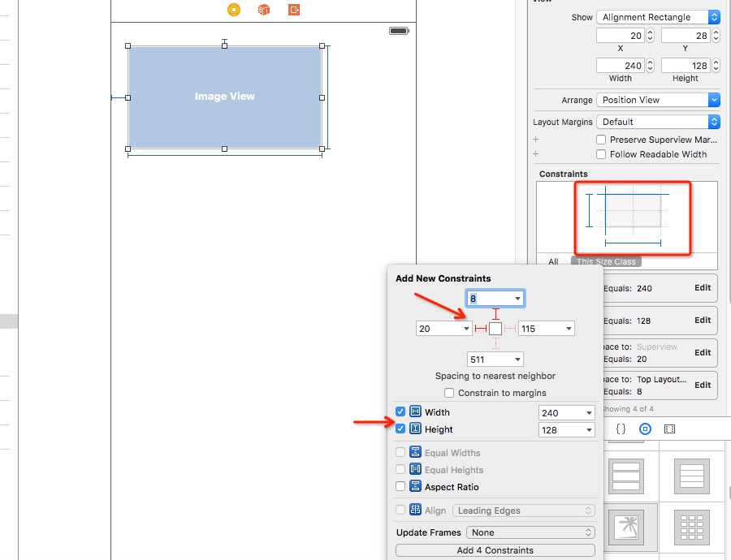731x560 pixels.
Task: Select the three-row cell library item
Action: tap(626, 476)
